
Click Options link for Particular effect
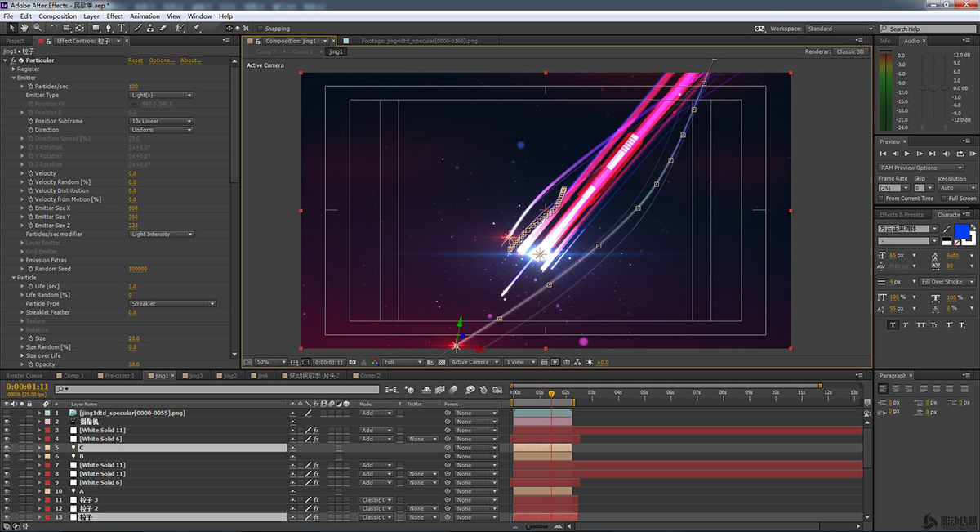click(161, 60)
